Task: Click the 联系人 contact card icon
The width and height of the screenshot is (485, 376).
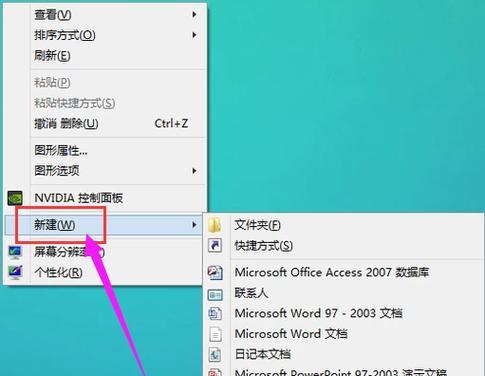Action: coord(215,295)
